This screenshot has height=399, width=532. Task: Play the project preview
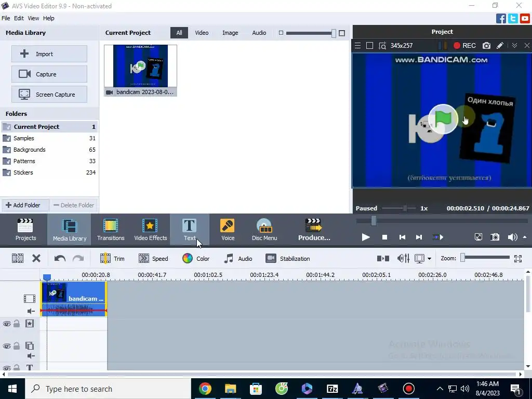click(365, 237)
